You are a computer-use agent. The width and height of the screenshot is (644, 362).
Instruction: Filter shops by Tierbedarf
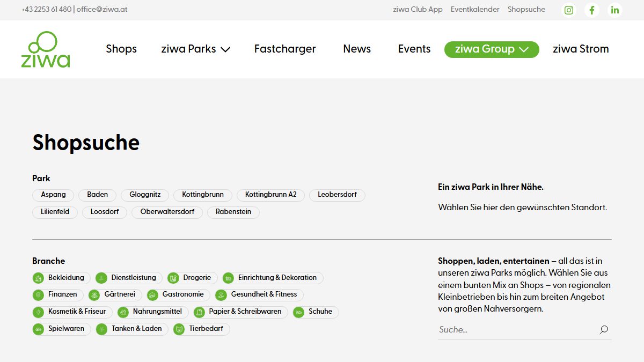pos(201,329)
